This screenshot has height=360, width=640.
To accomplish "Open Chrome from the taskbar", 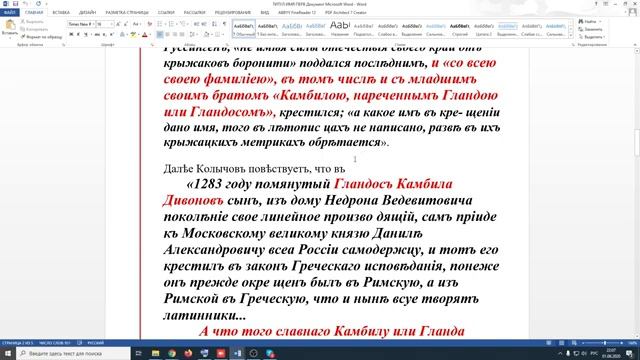I will click(172, 353).
